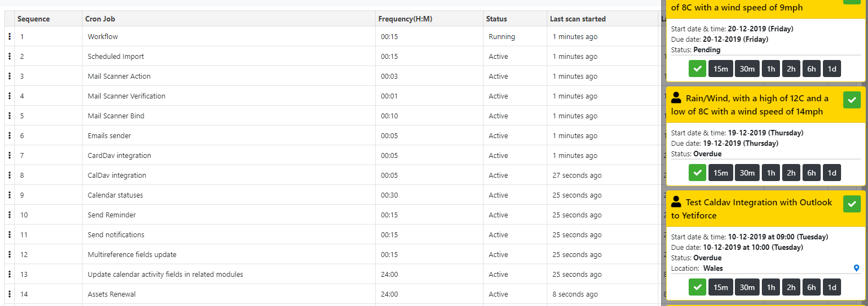Postpone 20-12-2019 Friday reminder by 30m

[x=747, y=69]
